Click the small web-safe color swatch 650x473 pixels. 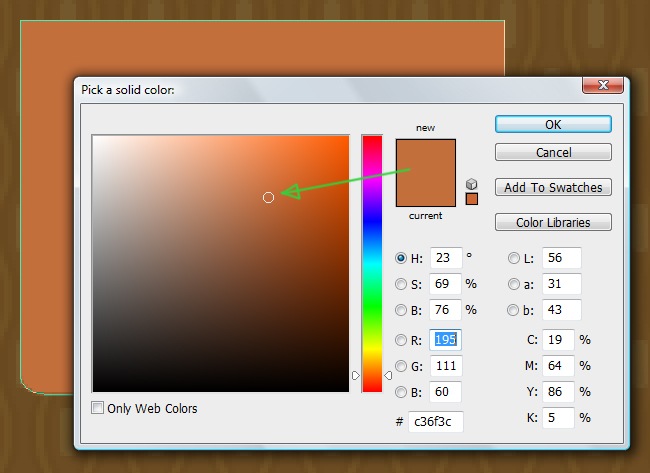click(472, 198)
